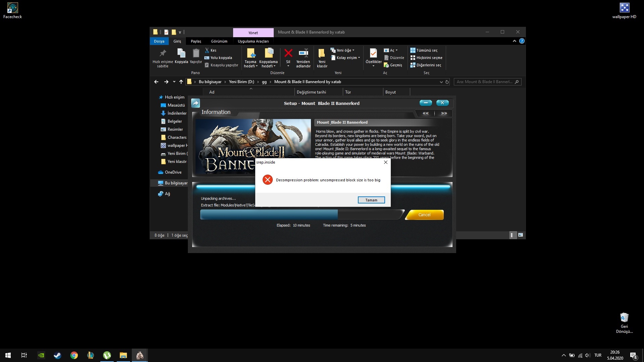Screen dimensions: 644x362
Task: Expand address bar history dropdown
Action: (441, 82)
